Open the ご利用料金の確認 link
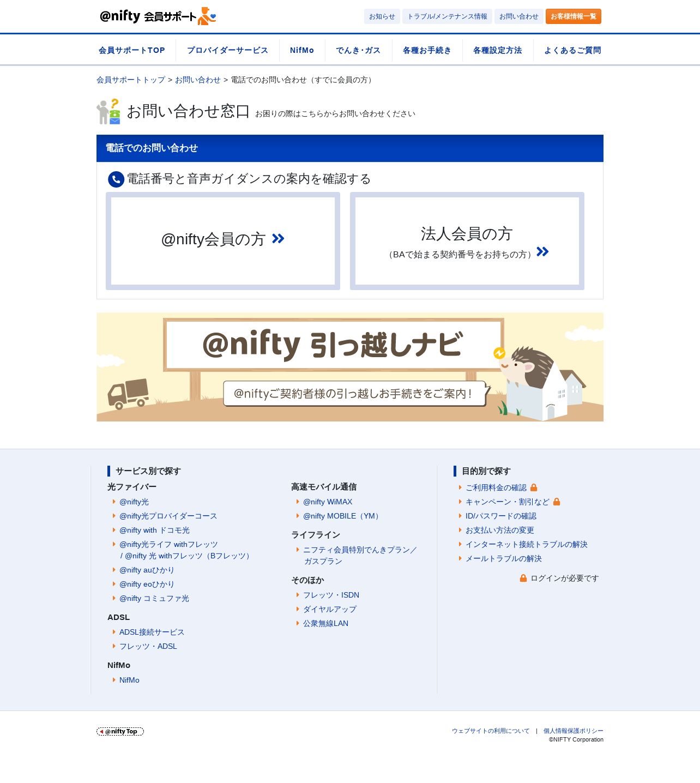The image size is (700, 783). [496, 487]
